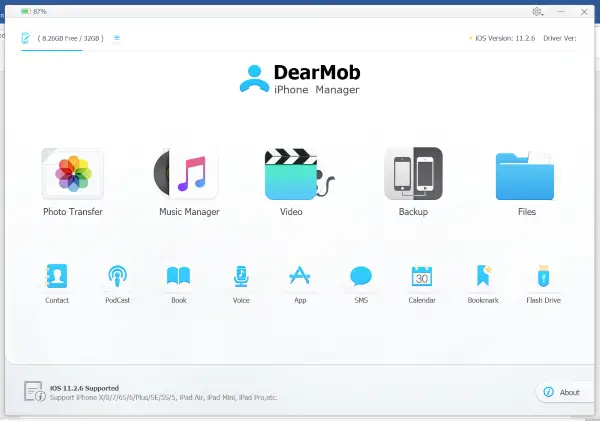600x421 pixels.
Task: Click the '8.26GB Free / 32GB' storage text
Action: coord(70,38)
